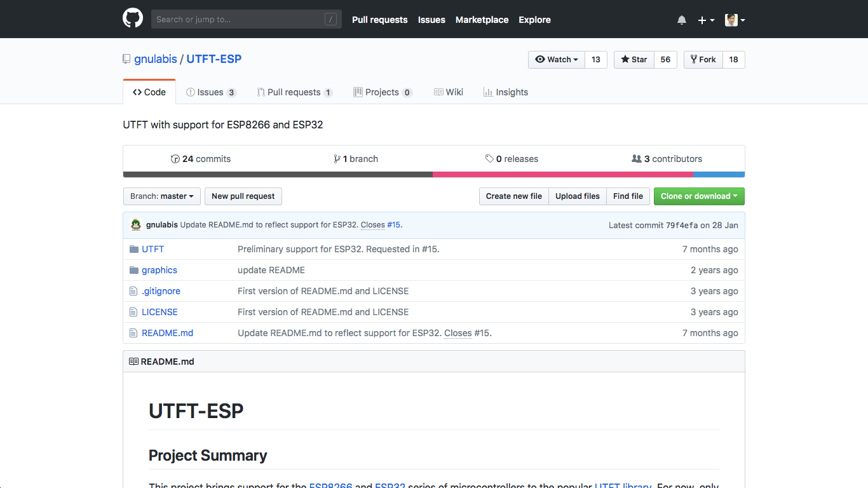Click the commits history icon
Image resolution: width=868 pixels, height=488 pixels.
point(175,159)
